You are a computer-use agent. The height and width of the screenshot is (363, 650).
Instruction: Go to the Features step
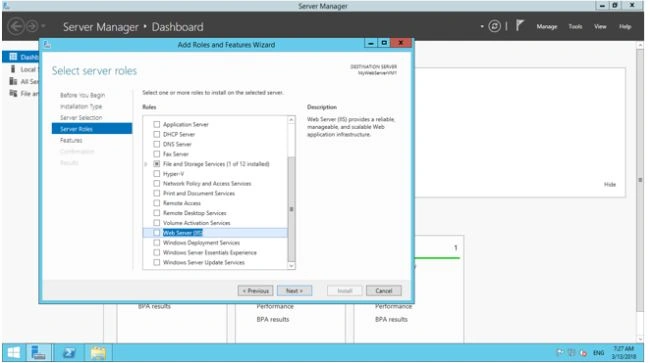71,140
